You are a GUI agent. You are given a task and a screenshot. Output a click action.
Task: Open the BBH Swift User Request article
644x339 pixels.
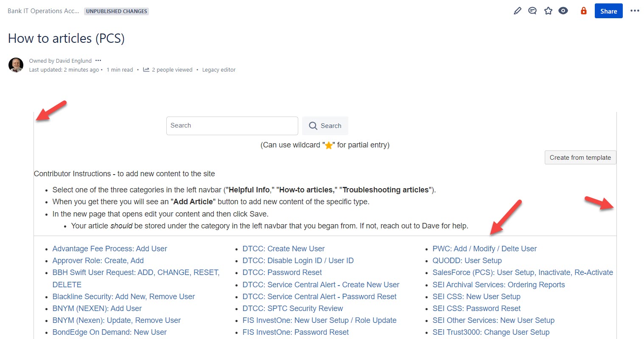click(136, 278)
